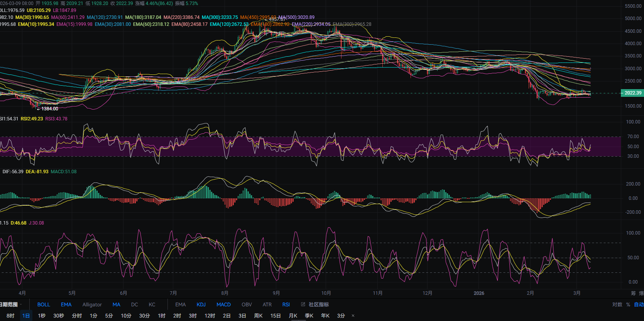Switch to the 周K weekly timeframe

(258, 316)
